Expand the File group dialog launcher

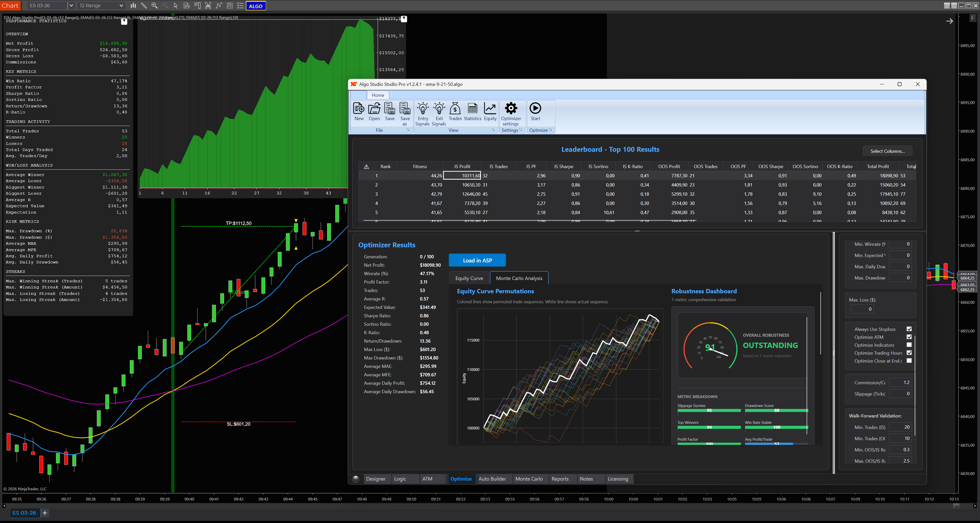pyautogui.click(x=408, y=130)
